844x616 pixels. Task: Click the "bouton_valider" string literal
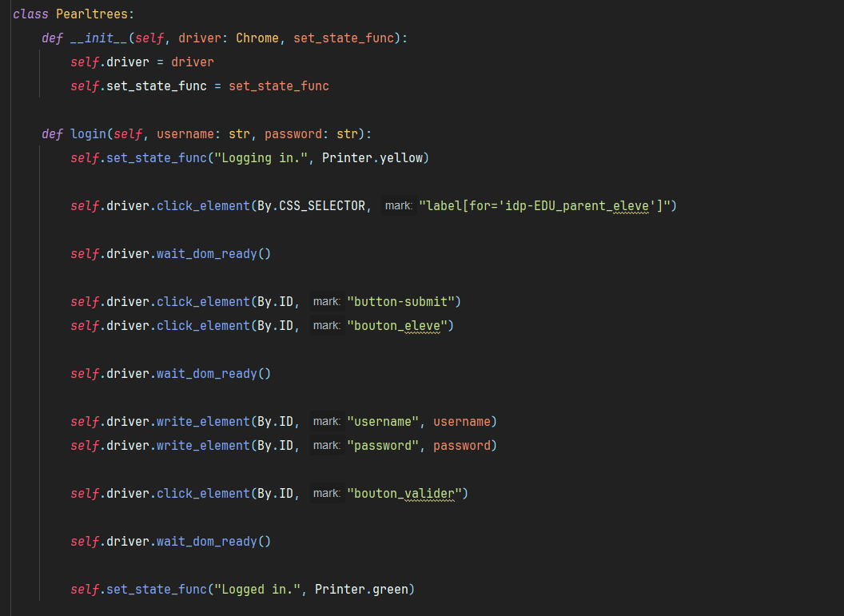pyautogui.click(x=404, y=494)
